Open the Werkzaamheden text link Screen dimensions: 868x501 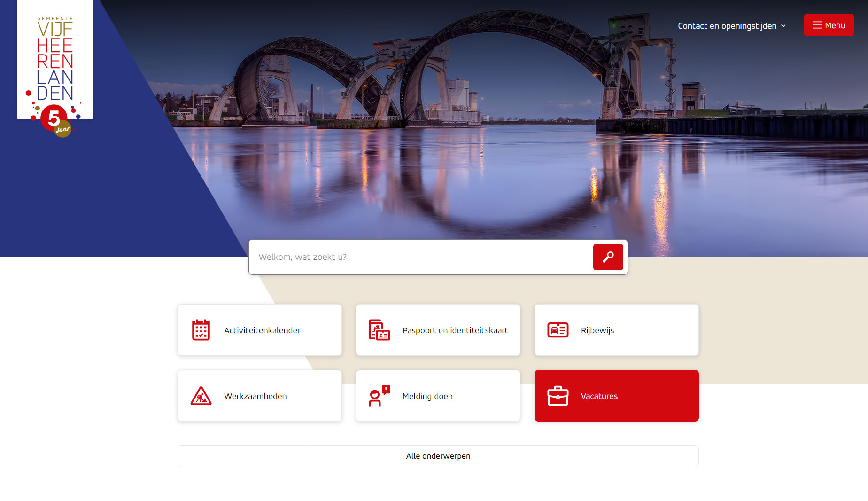click(x=255, y=396)
